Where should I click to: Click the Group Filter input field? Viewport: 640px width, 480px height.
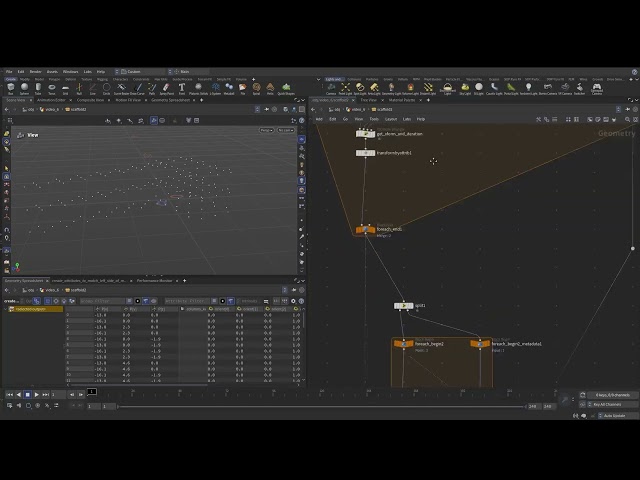click(x=102, y=301)
